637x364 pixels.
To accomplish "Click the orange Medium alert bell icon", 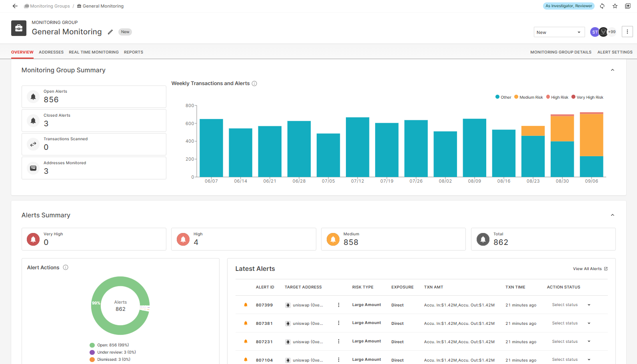I will pyautogui.click(x=333, y=239).
